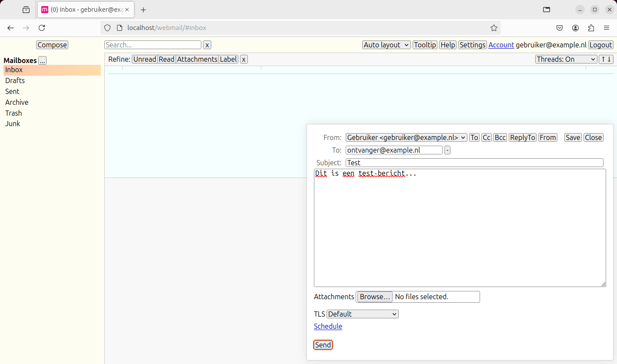The image size is (617, 364).
Task: Clear refine filters with the x button
Action: point(244,59)
